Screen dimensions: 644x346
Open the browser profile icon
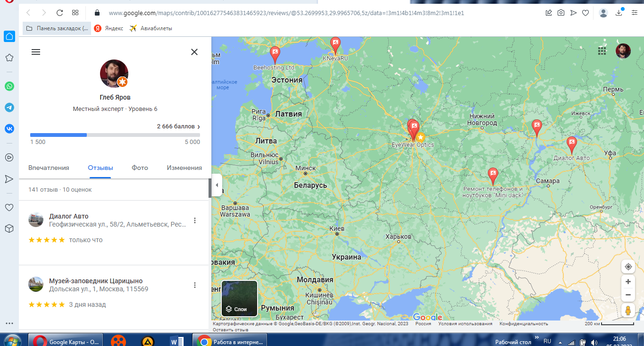pyautogui.click(x=603, y=13)
